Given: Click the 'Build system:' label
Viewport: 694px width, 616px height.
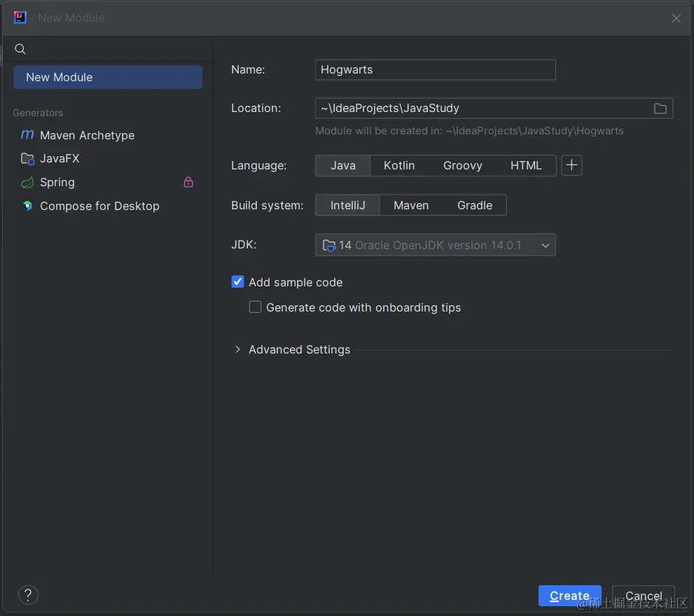Looking at the screenshot, I should [x=268, y=205].
